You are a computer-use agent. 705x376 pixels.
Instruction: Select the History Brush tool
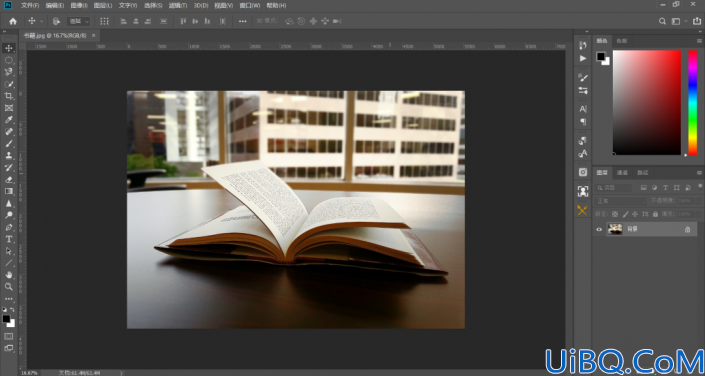click(9, 167)
